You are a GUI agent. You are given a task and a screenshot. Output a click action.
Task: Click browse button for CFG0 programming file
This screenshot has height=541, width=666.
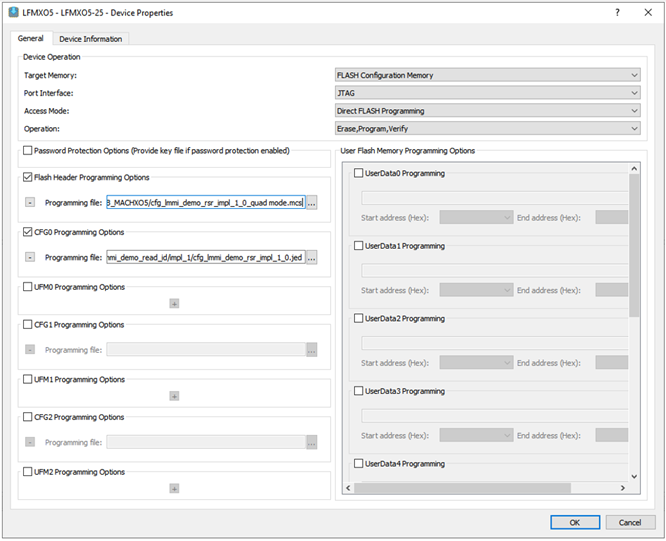click(312, 257)
